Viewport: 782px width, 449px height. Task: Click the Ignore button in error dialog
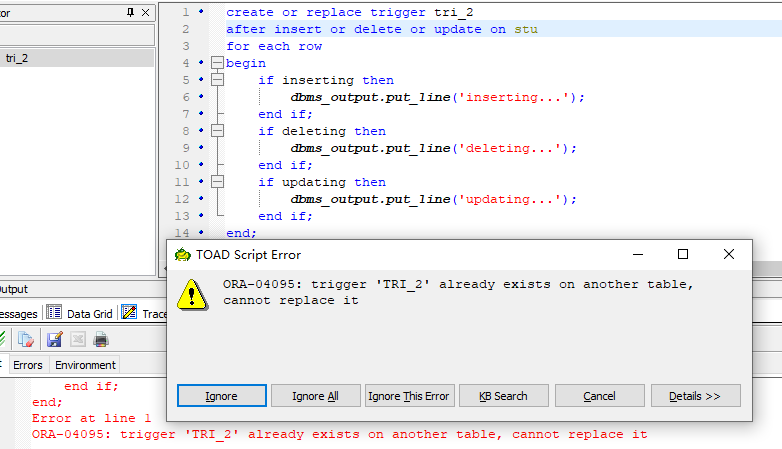tap(221, 396)
